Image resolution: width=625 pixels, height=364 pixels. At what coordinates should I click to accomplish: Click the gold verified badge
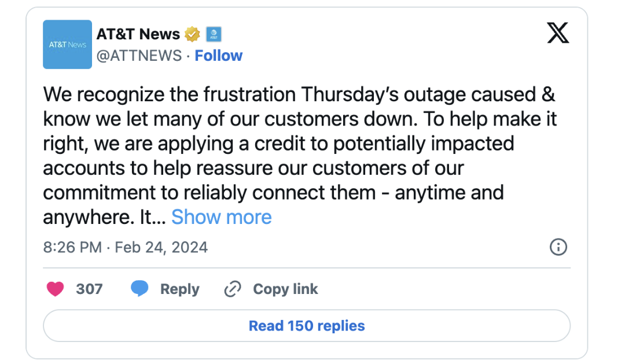pos(192,35)
